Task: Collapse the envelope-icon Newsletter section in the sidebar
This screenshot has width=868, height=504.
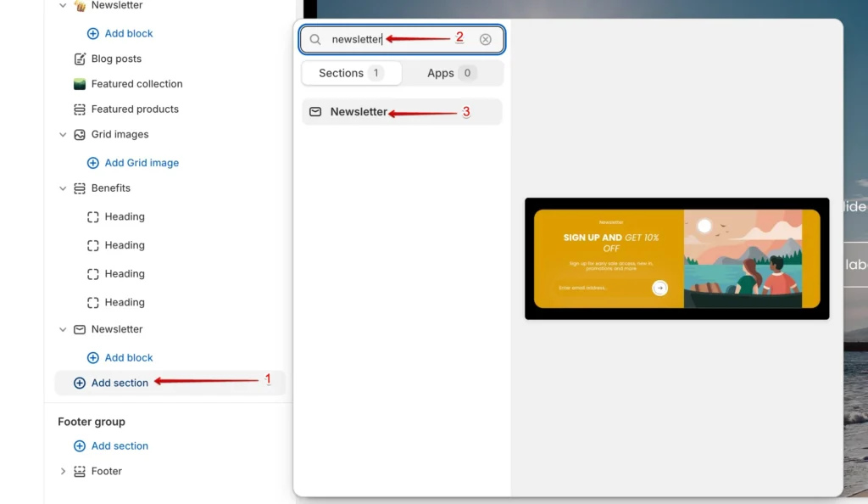Action: pos(63,329)
